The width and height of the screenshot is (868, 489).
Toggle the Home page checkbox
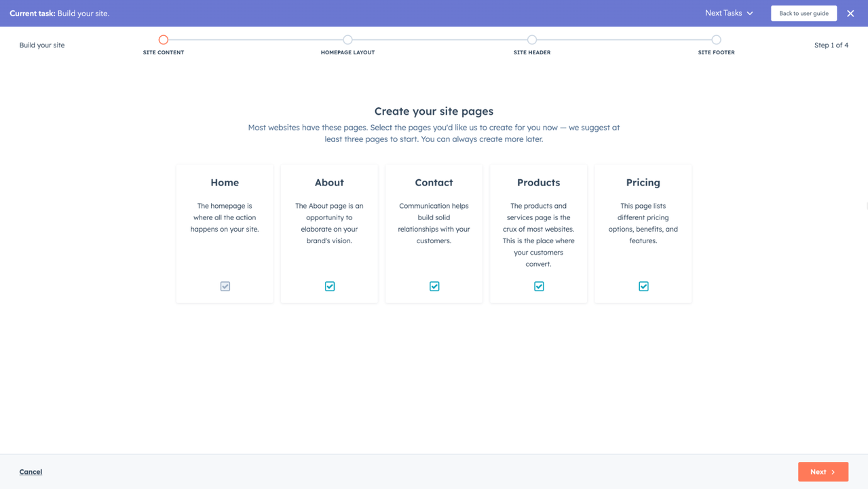tap(225, 287)
